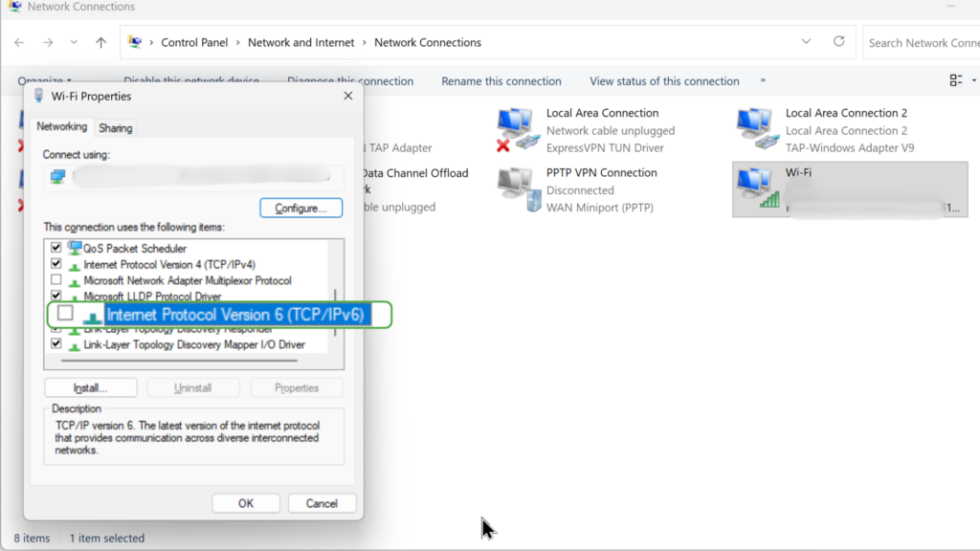Show more toolbar commands chevron

tap(763, 80)
